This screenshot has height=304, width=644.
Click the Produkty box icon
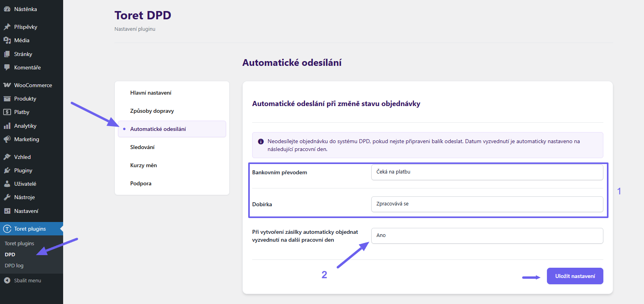pos(7,99)
